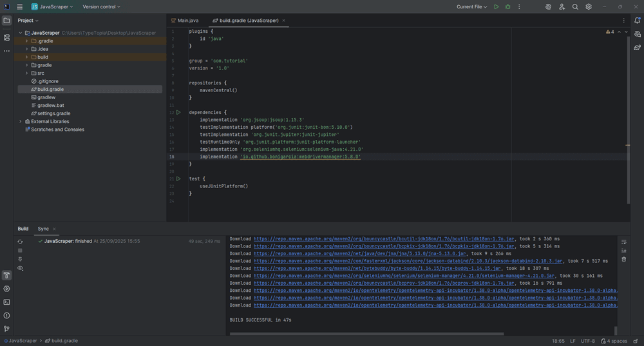Click the 4 warnings indicator in editor
Image resolution: width=644 pixels, height=346 pixels.
610,32
